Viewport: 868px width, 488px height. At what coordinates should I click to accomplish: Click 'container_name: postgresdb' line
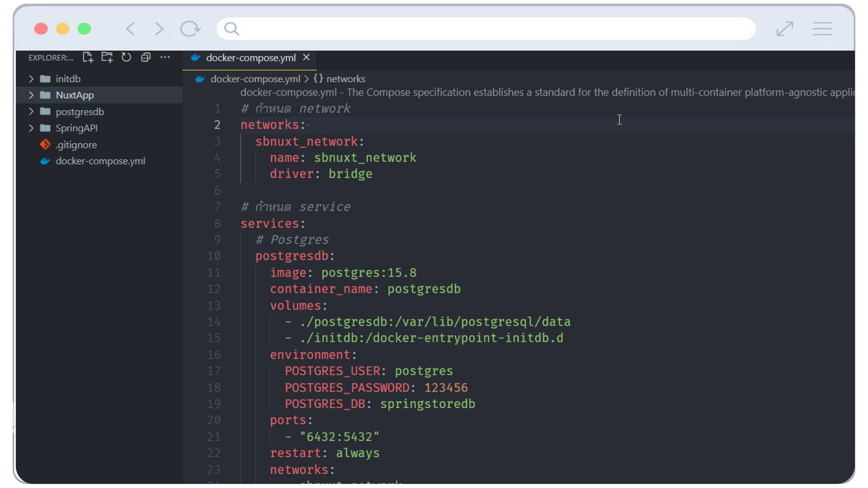365,289
